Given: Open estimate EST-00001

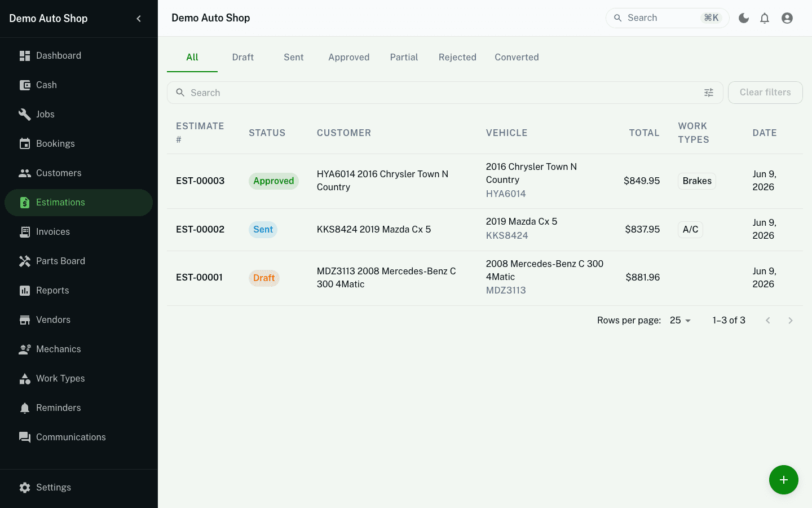Looking at the screenshot, I should (x=199, y=278).
